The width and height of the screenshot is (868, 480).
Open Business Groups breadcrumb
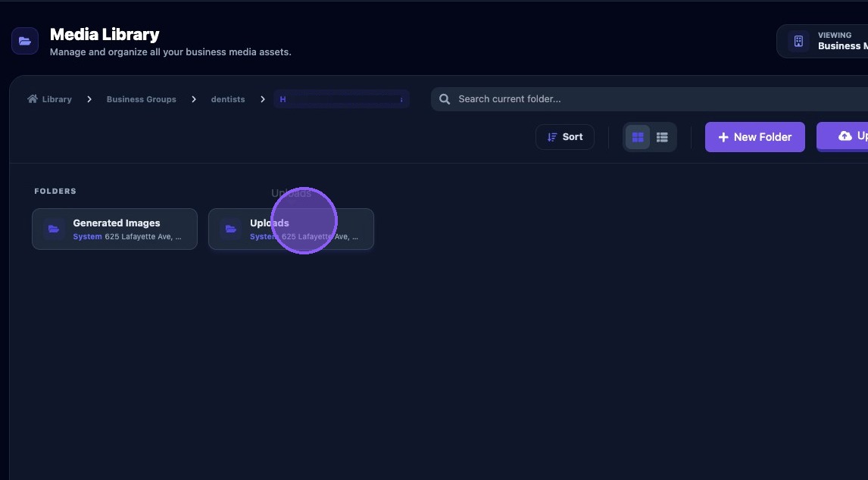(x=141, y=99)
